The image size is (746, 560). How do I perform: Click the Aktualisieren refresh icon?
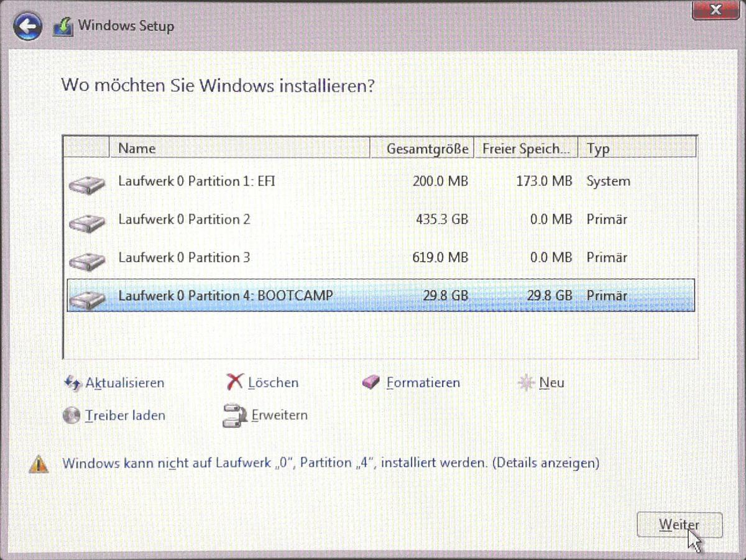click(73, 383)
